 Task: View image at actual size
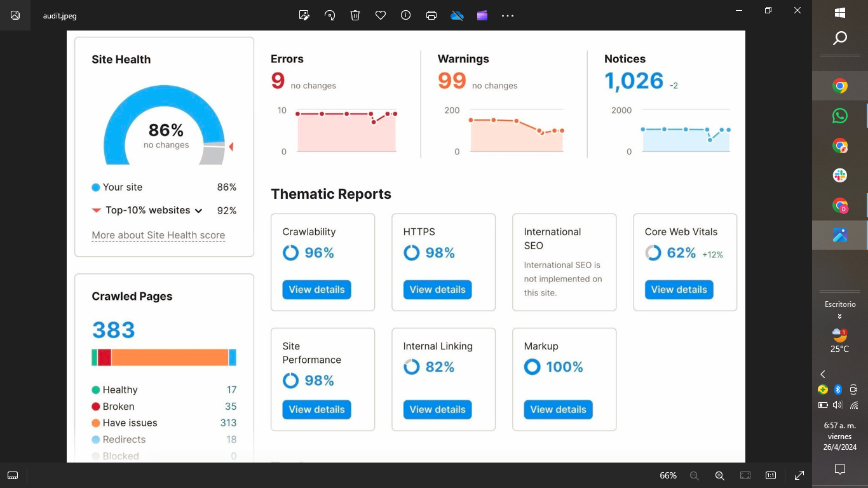click(x=771, y=475)
